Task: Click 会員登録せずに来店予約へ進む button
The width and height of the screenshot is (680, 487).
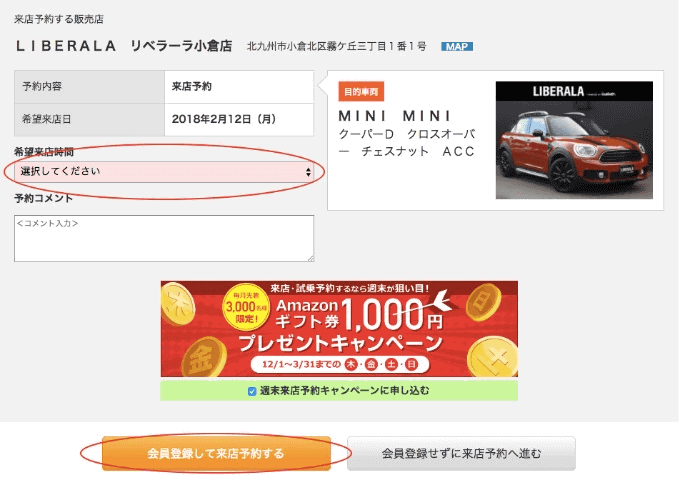Action: click(x=461, y=454)
